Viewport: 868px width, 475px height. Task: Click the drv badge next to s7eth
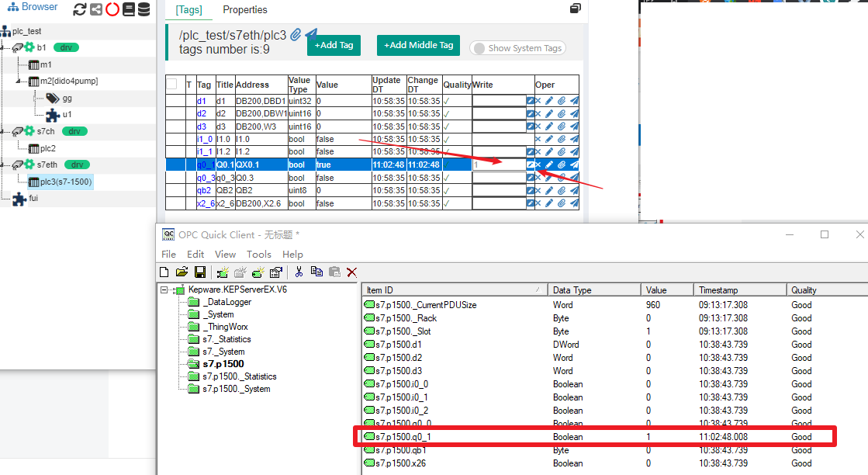tap(77, 165)
